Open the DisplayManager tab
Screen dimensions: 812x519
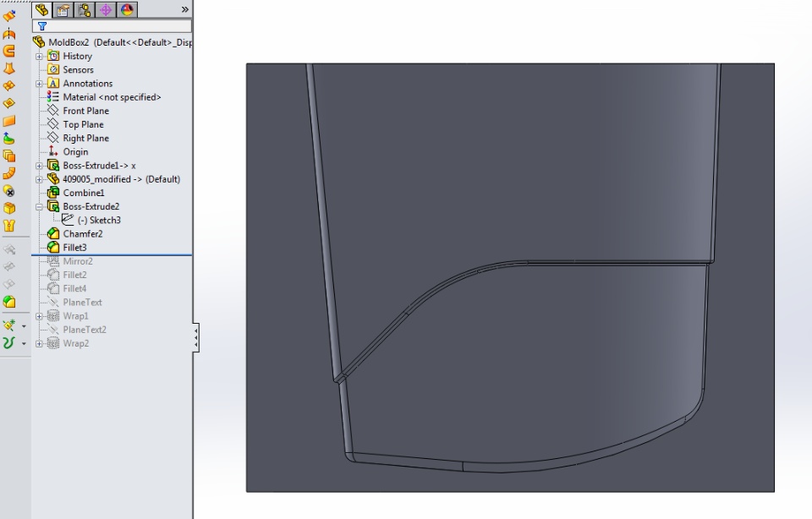(127, 10)
